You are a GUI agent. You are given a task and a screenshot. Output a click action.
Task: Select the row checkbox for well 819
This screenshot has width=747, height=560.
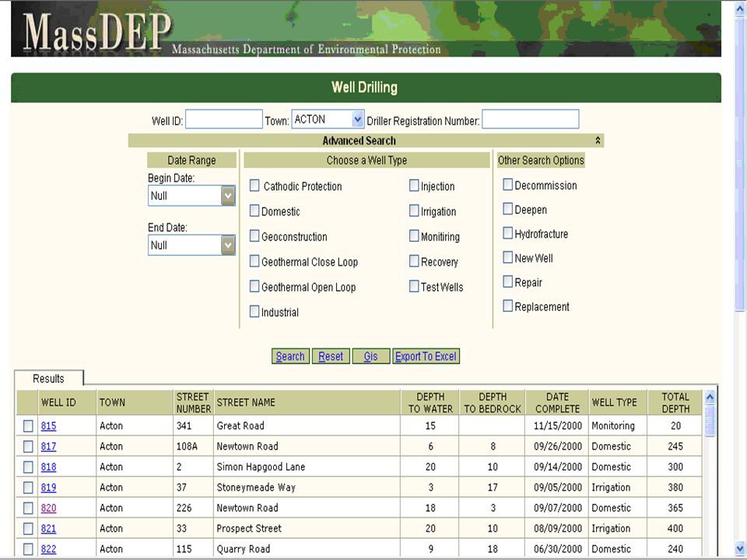tap(28, 487)
